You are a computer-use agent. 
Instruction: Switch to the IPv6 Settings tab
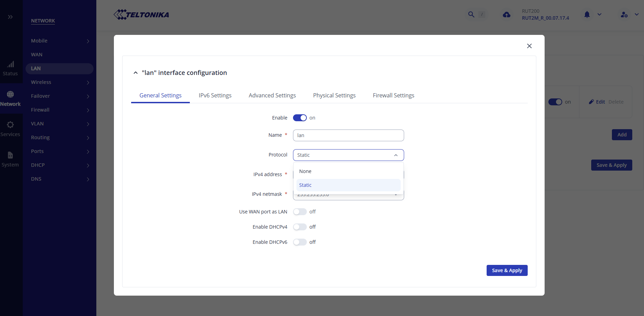215,95
